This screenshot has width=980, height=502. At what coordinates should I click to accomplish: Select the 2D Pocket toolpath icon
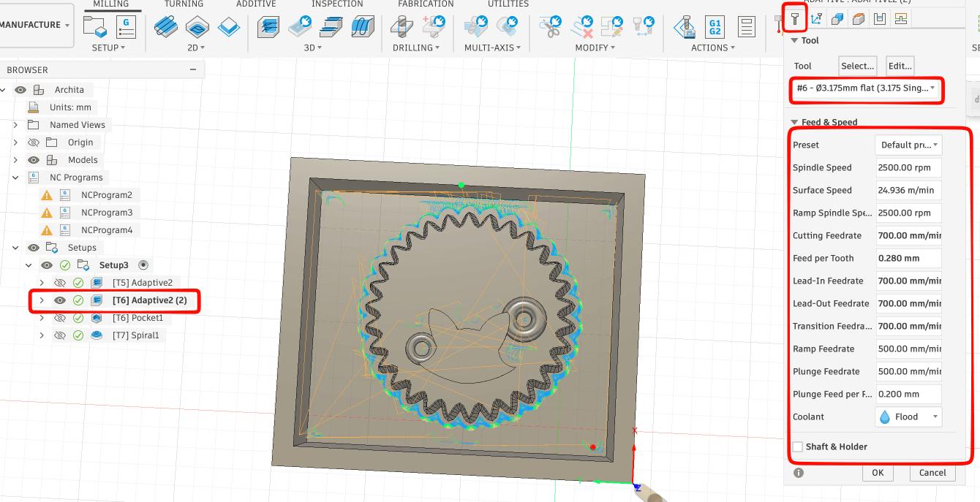(197, 27)
